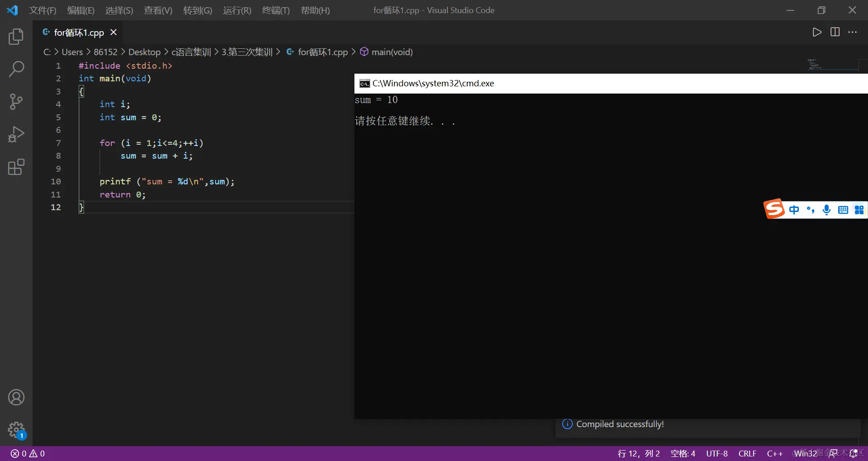Click the cursor position 行 12, 列 2

click(639, 453)
